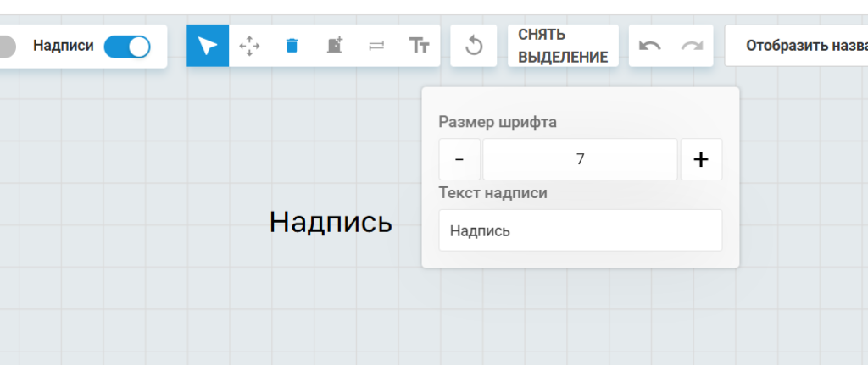868x365 pixels.
Task: Click the blue trash delete icon
Action: click(292, 46)
